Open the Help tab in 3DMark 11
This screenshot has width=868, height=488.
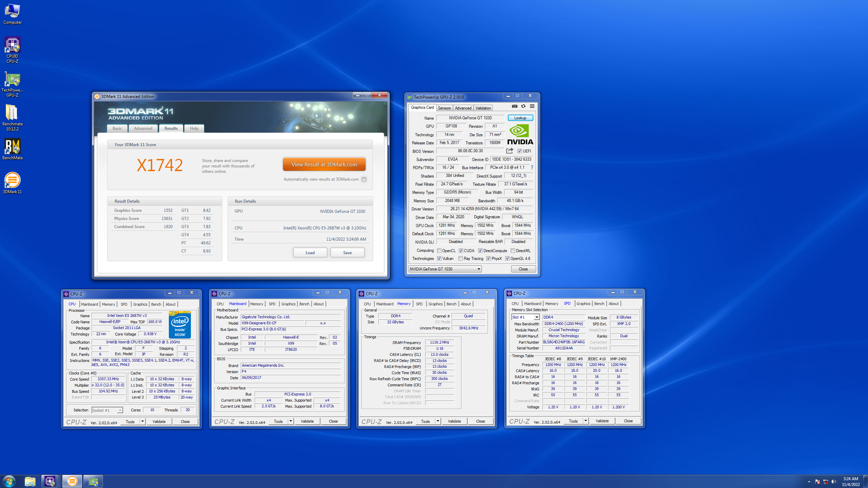(194, 128)
